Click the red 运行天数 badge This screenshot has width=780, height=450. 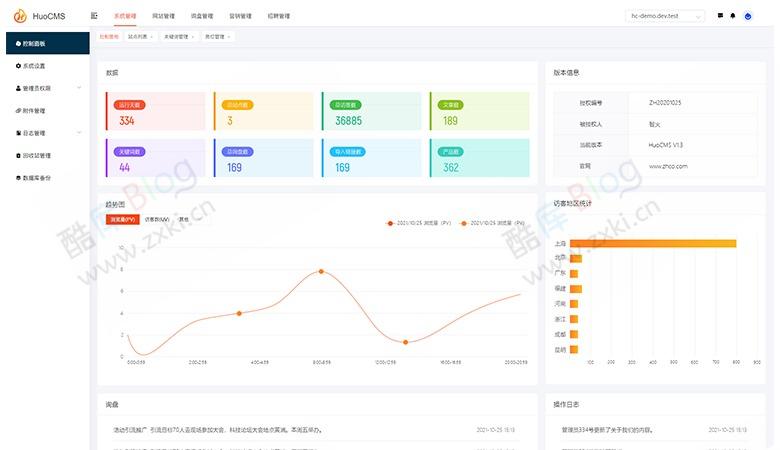coord(129,105)
